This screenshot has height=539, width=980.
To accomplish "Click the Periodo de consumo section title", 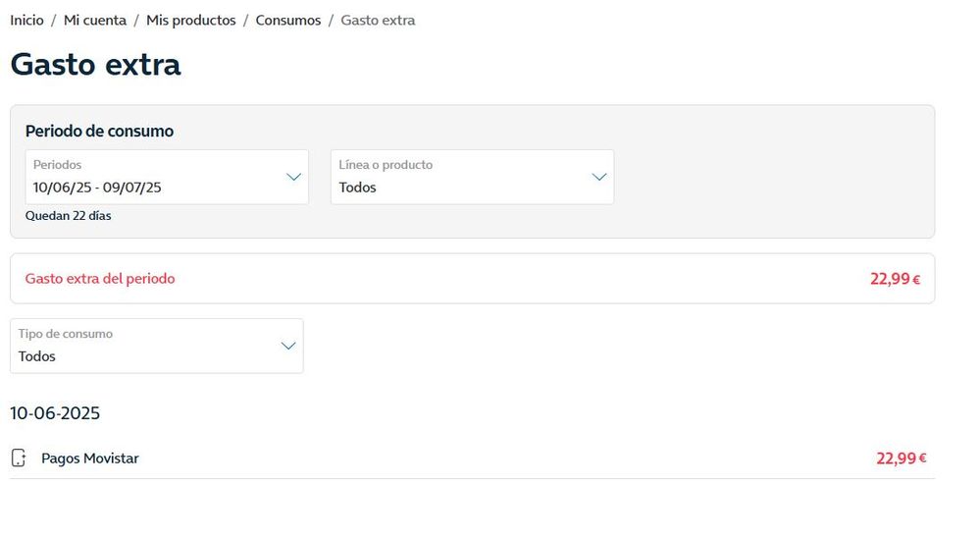I will pyautogui.click(x=99, y=132).
